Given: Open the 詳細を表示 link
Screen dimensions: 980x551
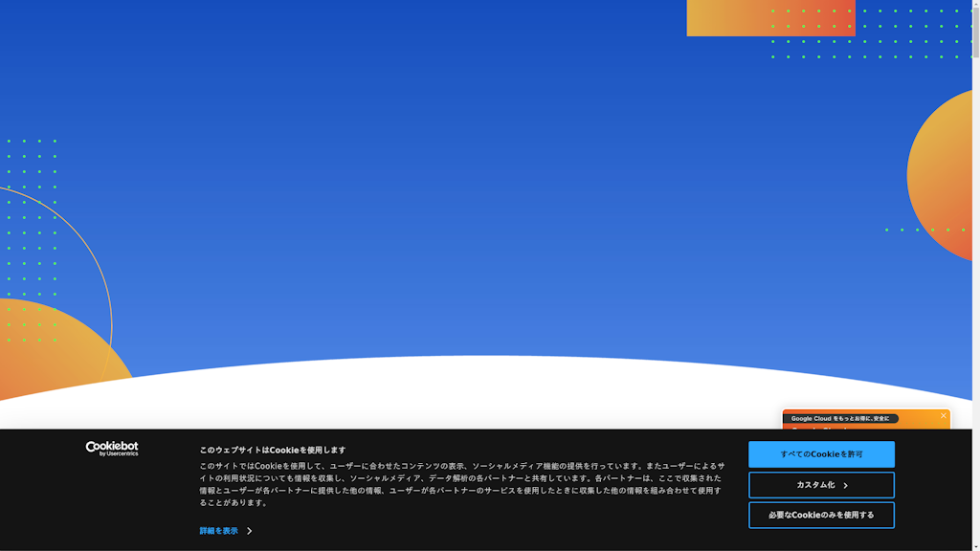Looking at the screenshot, I should coord(219,531).
